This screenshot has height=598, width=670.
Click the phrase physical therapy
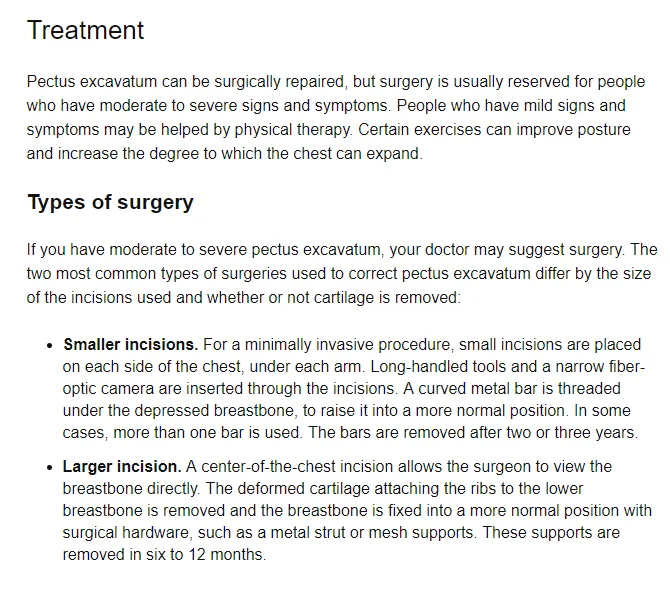pyautogui.click(x=293, y=130)
